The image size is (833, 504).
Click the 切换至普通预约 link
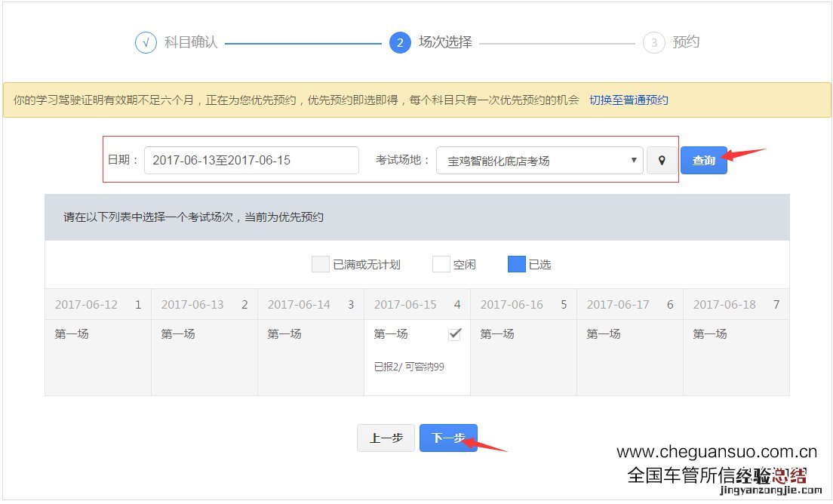pyautogui.click(x=629, y=100)
